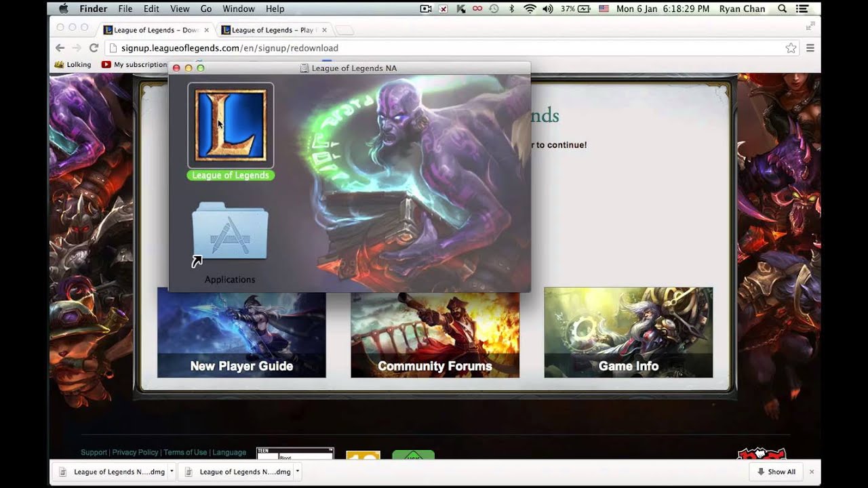Open the Go menu
The height and width of the screenshot is (488, 868).
[206, 9]
